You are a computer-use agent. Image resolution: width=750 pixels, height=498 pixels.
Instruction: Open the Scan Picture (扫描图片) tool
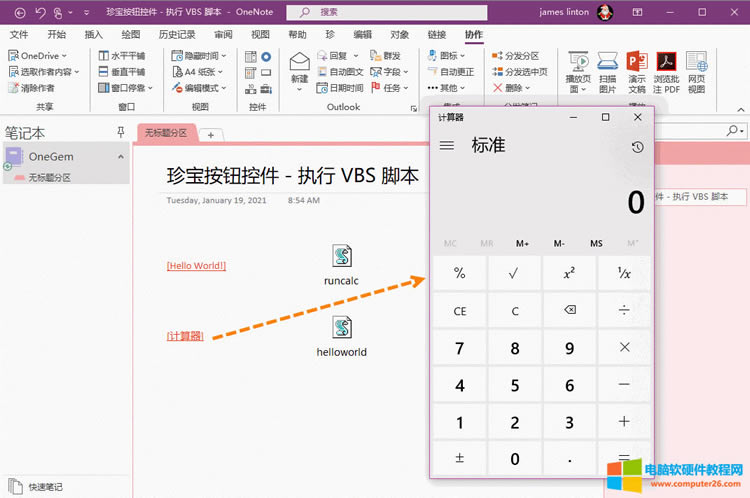pos(607,72)
